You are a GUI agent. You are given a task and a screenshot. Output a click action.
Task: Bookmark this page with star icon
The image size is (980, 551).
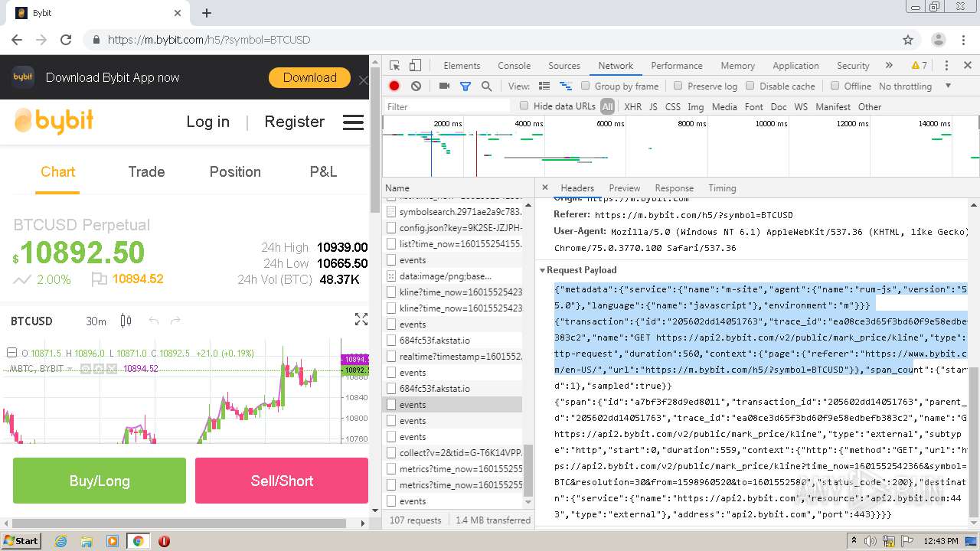pos(908,40)
